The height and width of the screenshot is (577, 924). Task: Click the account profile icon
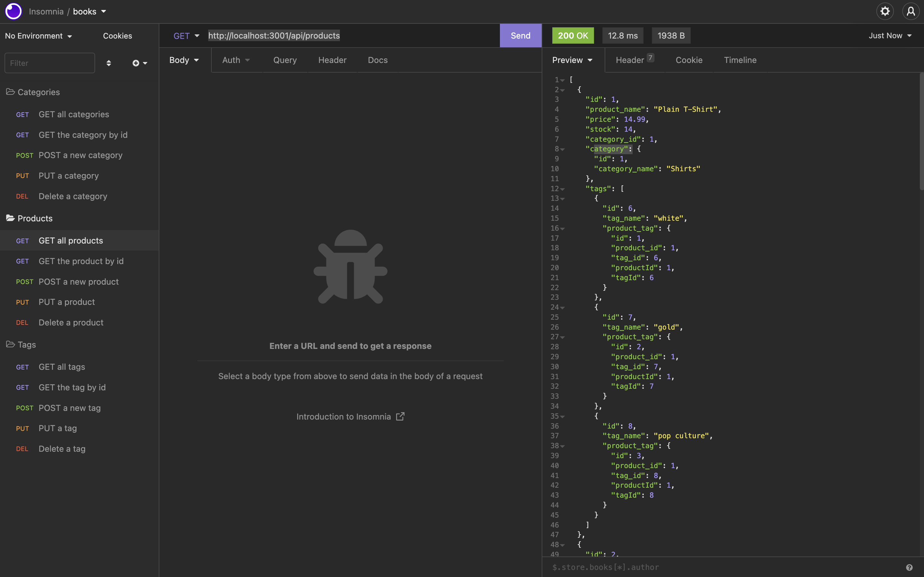point(911,11)
